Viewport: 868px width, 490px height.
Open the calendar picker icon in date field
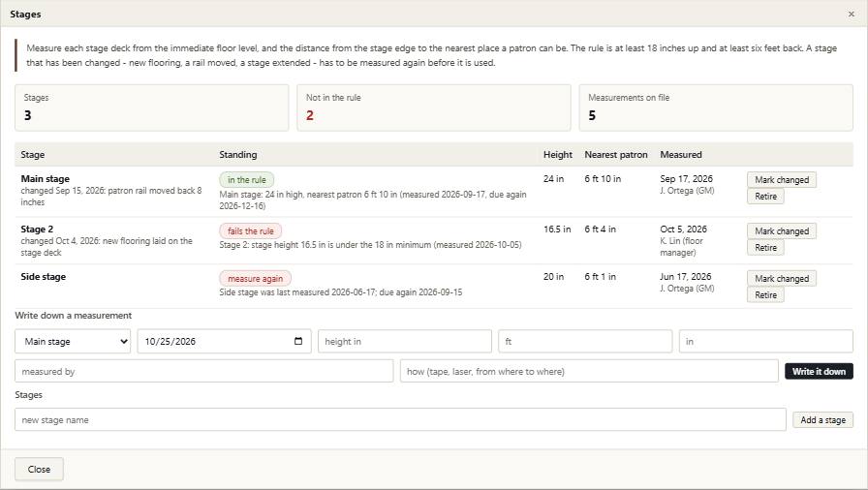coord(298,341)
